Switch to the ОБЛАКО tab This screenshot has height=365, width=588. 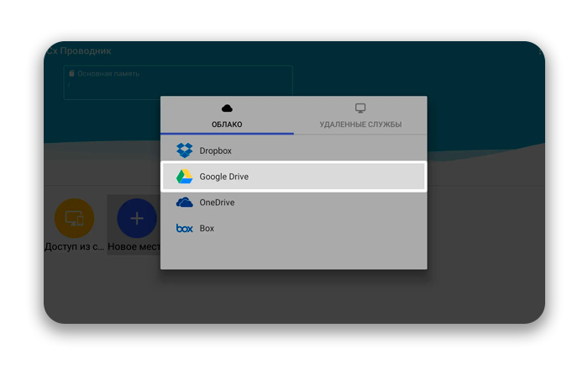click(227, 124)
